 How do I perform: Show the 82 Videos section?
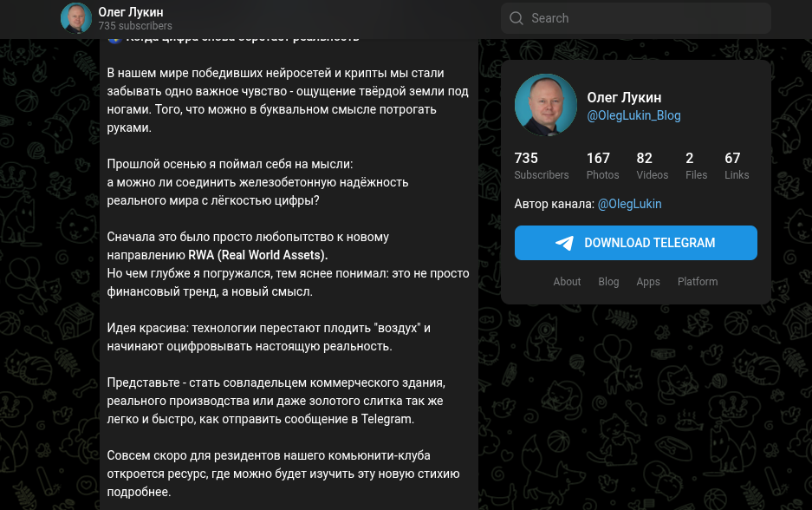[x=652, y=166]
